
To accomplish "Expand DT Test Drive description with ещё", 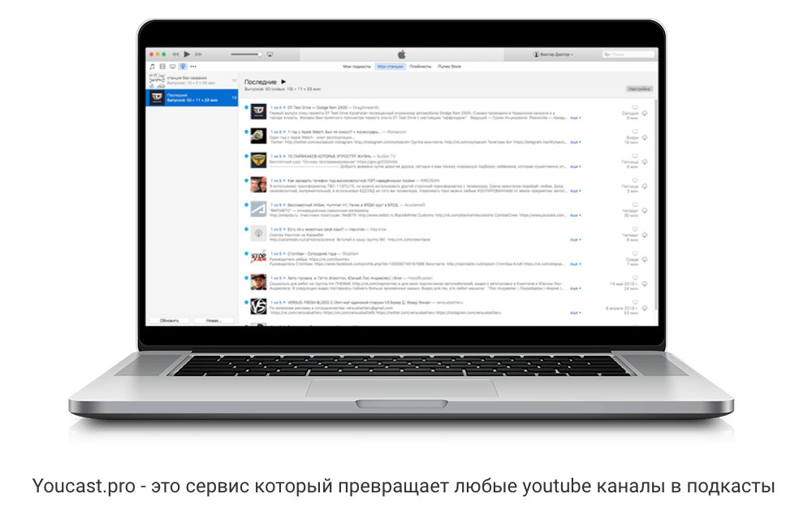I will [576, 118].
